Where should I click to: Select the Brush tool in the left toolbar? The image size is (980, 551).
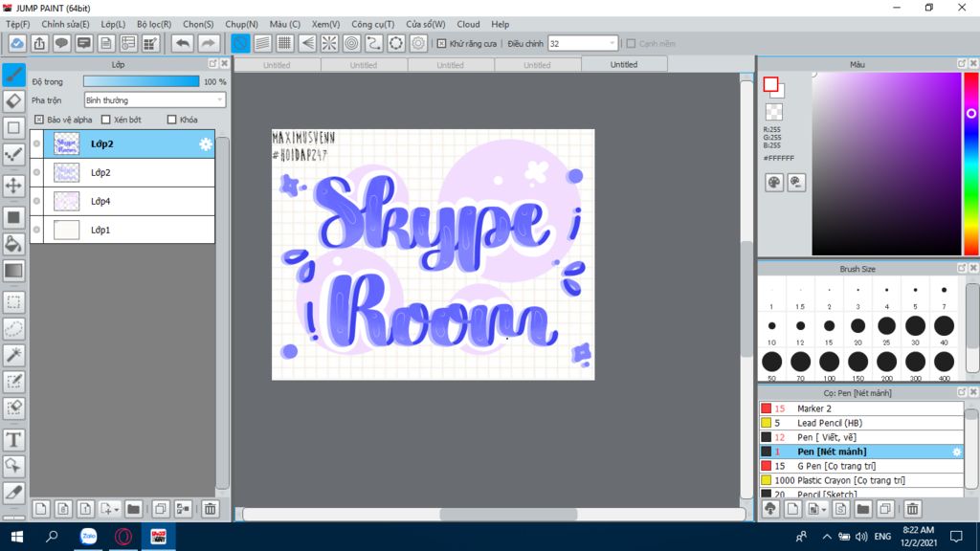[13, 75]
